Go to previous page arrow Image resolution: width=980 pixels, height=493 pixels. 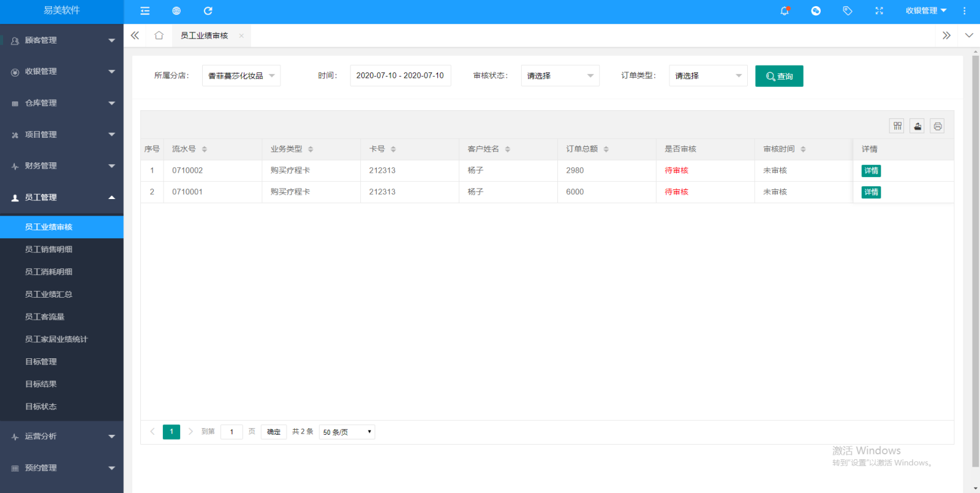click(153, 432)
